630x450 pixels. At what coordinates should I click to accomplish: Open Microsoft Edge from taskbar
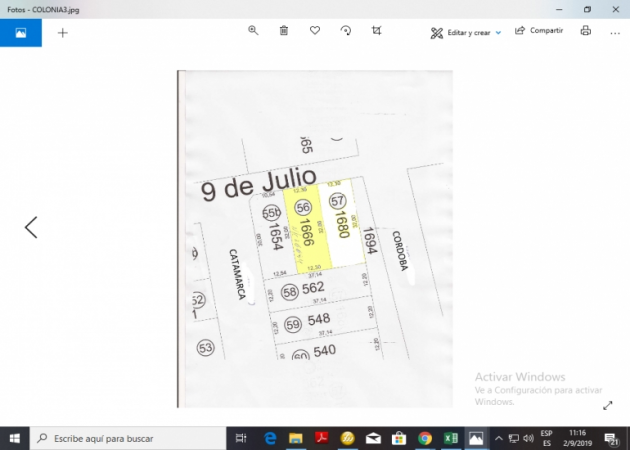[270, 438]
